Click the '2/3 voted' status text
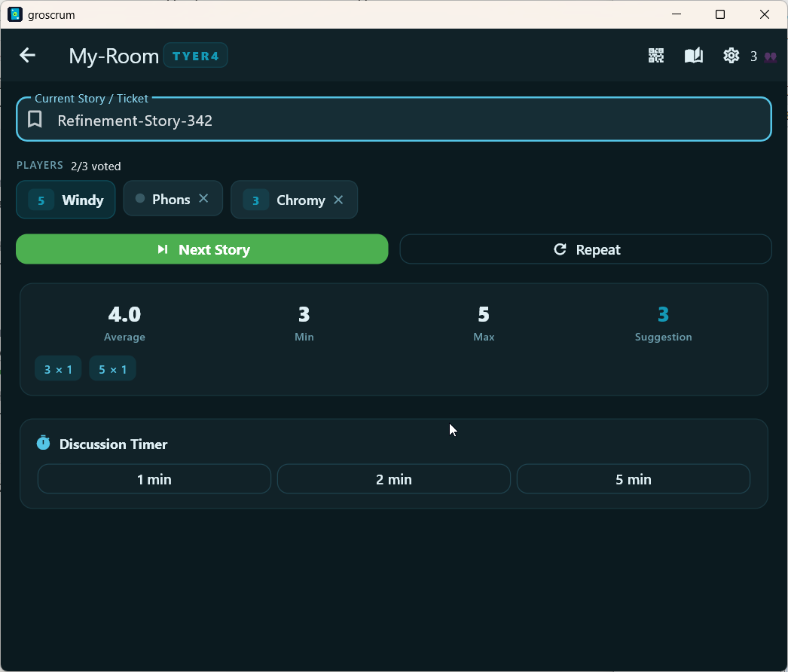Image resolution: width=788 pixels, height=672 pixels. pos(96,166)
